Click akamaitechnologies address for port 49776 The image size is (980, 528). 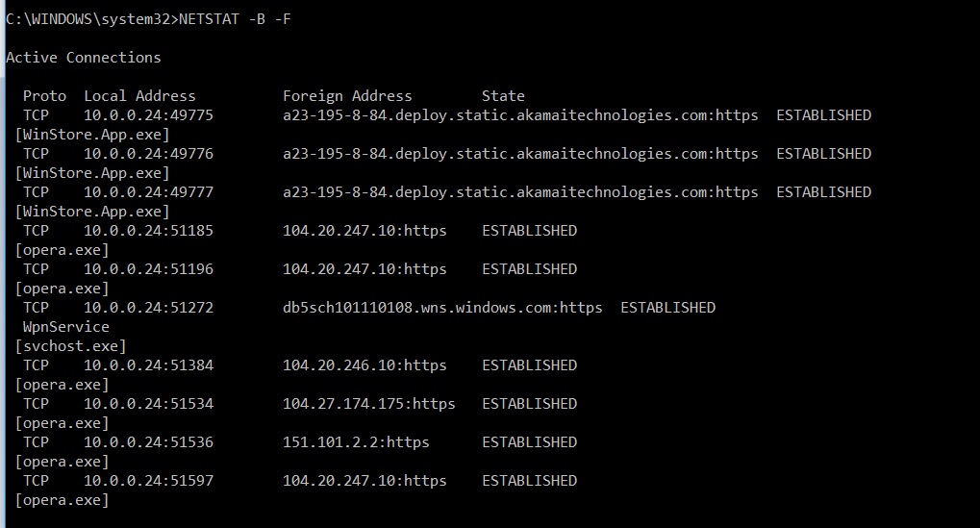[520, 154]
